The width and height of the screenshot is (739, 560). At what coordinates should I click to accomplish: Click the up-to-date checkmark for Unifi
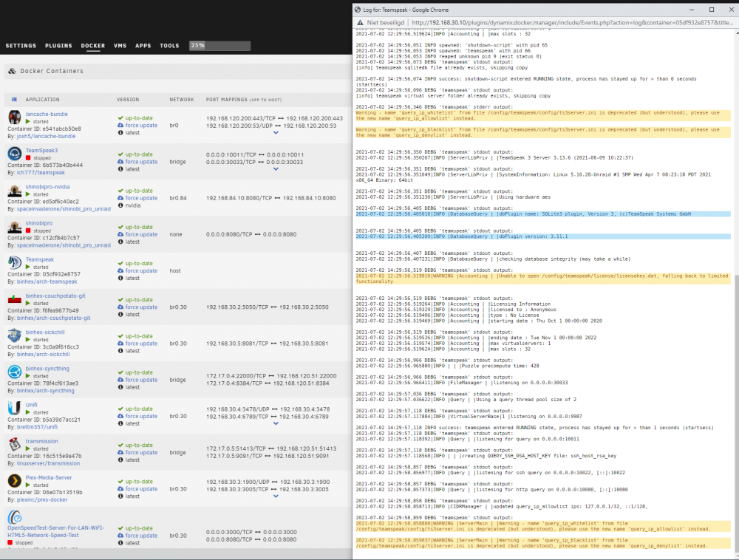click(x=120, y=409)
